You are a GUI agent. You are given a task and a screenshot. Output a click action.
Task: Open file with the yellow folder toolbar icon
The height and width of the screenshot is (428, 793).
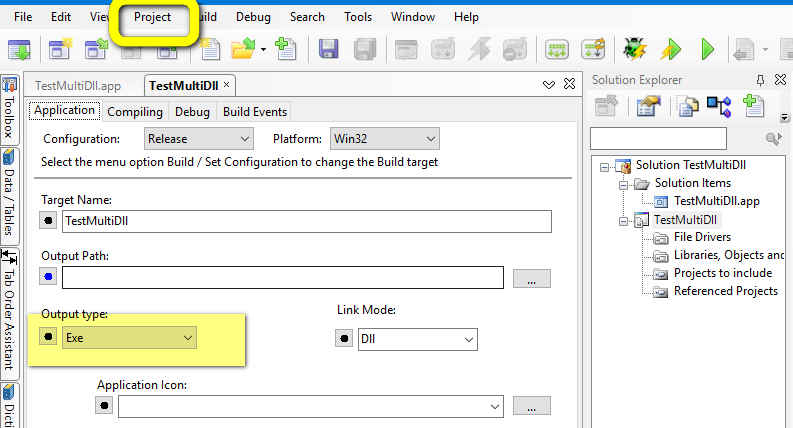(x=243, y=49)
